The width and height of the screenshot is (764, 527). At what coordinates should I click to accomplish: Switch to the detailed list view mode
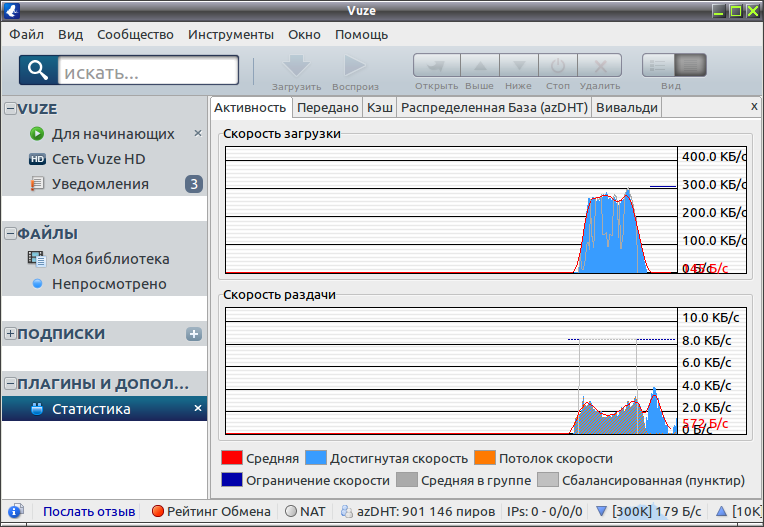[690, 65]
